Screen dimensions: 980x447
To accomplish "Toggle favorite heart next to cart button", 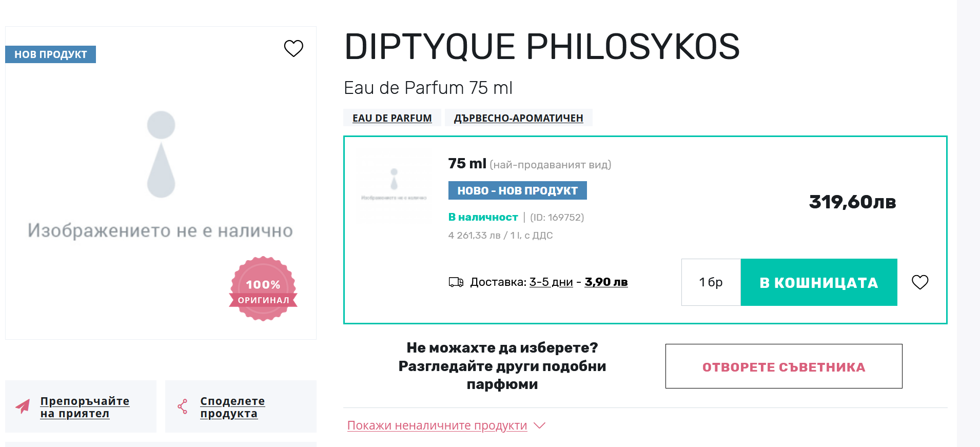I will pyautogui.click(x=920, y=282).
